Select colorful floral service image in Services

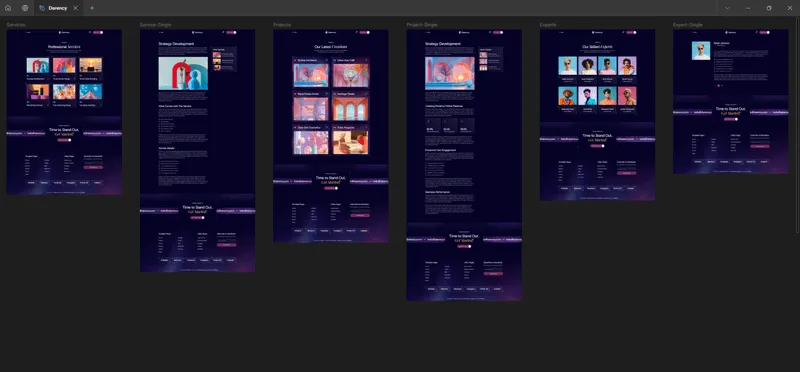[x=64, y=91]
